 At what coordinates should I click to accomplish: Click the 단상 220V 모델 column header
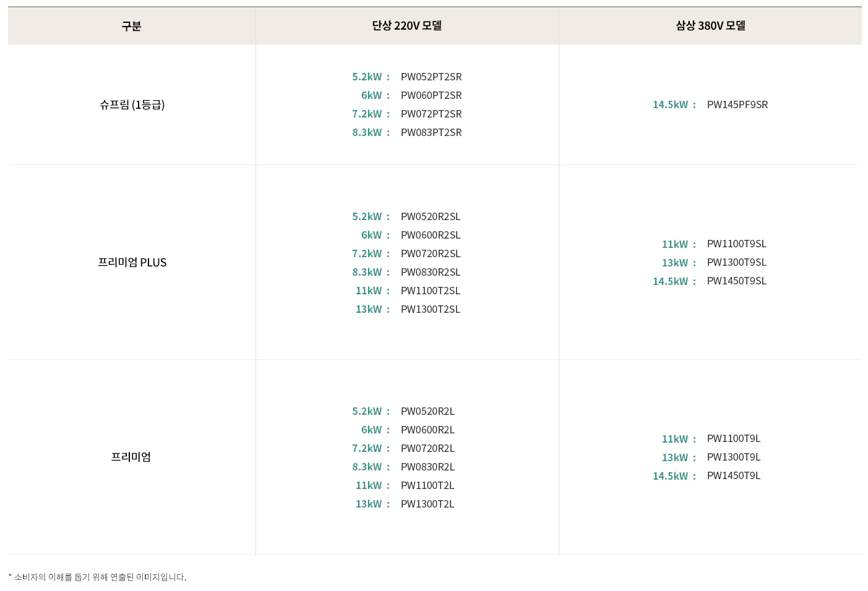(x=406, y=26)
